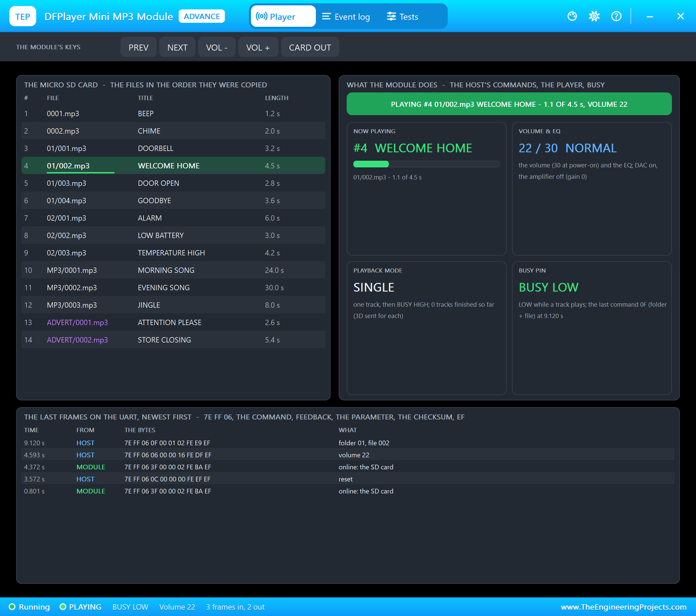Click the CARD OUT key
The height and width of the screenshot is (616, 696).
(x=310, y=47)
